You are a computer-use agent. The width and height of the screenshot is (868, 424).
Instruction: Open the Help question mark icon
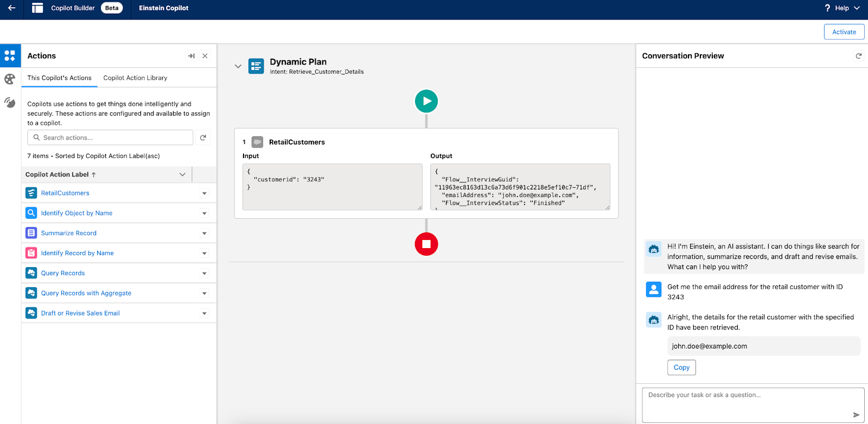(x=827, y=8)
